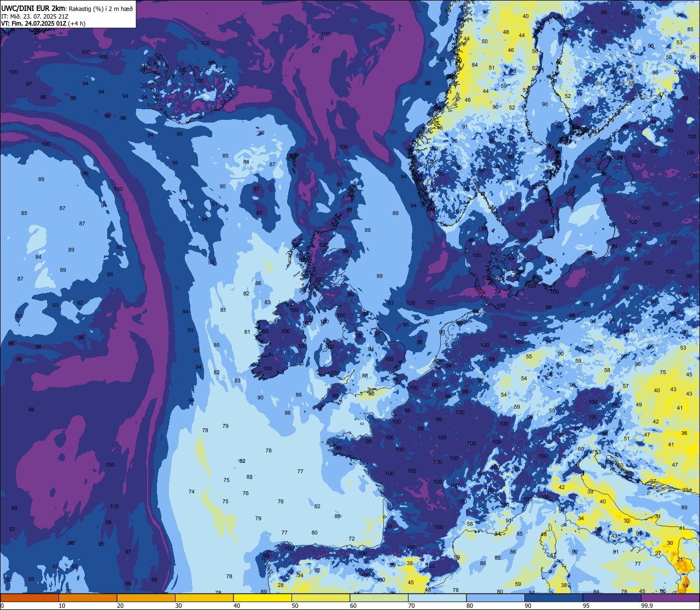Click the legend tick label '70'
The width and height of the screenshot is (700, 610).
click(411, 606)
